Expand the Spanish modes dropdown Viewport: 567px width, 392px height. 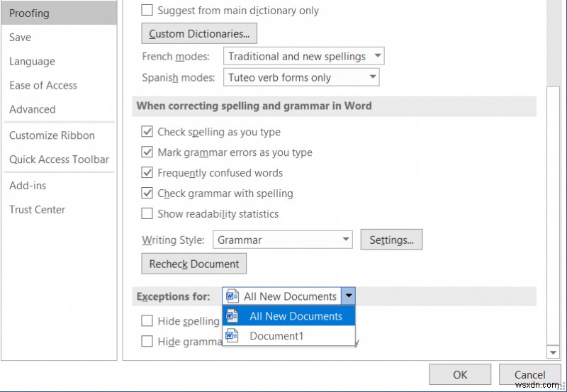point(373,77)
